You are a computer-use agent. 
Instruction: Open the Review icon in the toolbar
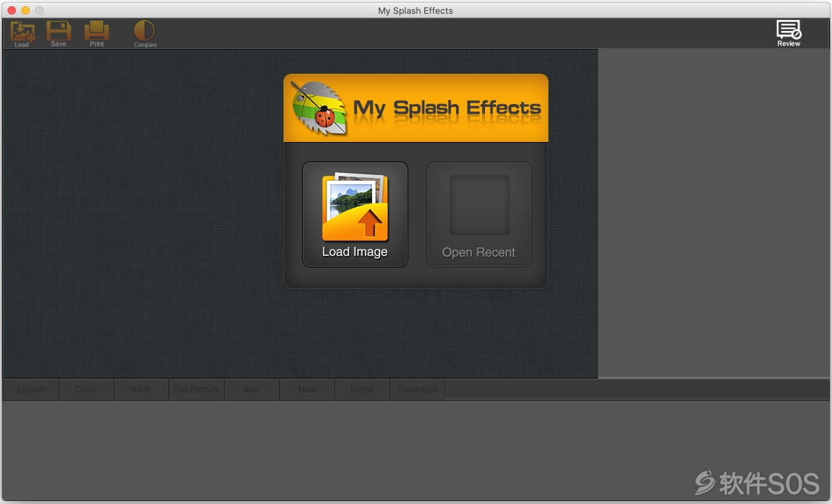coord(789,33)
